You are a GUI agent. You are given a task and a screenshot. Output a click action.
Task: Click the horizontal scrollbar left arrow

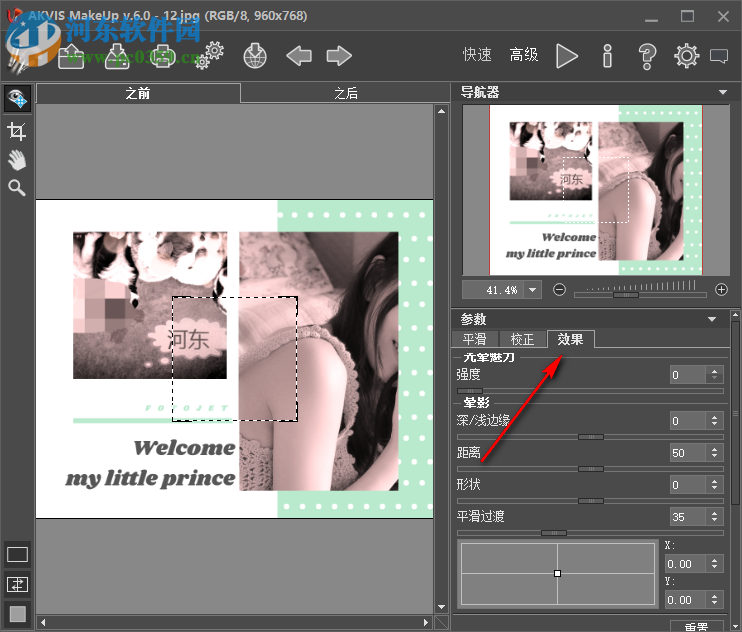click(43, 622)
